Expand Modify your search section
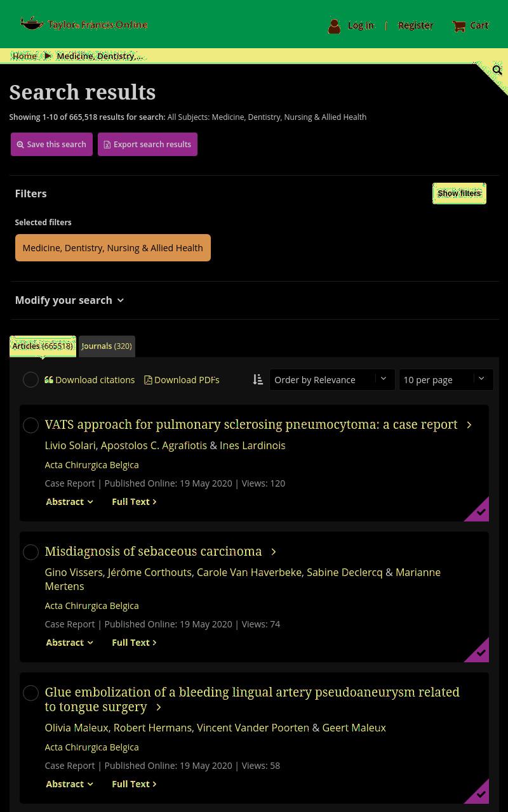The width and height of the screenshot is (508, 812). pyautogui.click(x=69, y=300)
